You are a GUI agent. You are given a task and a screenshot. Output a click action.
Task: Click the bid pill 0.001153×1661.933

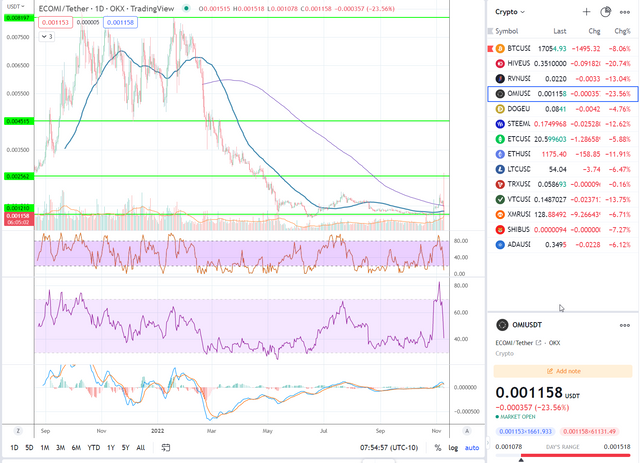(525, 432)
